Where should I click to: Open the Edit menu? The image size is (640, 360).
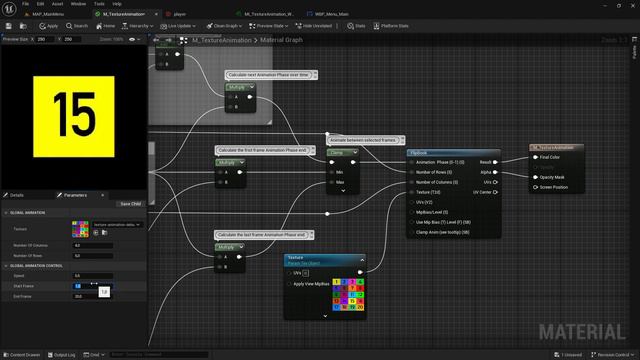click(x=40, y=4)
